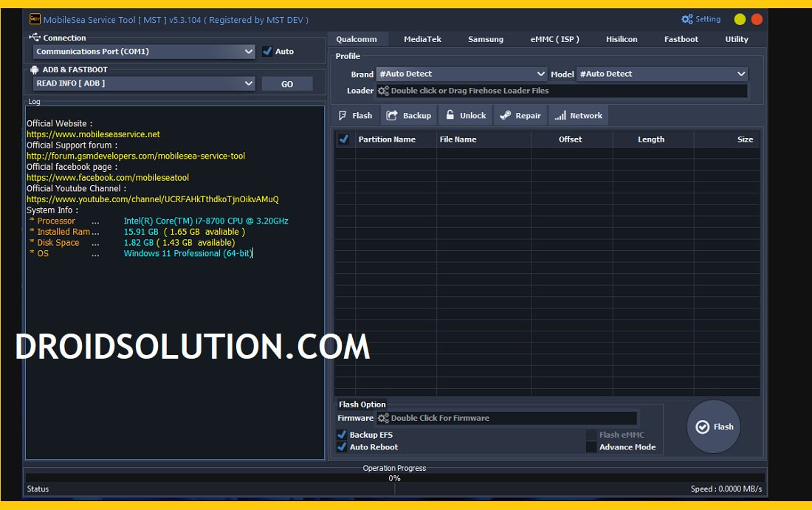The width and height of the screenshot is (812, 510).
Task: Open the facebook.com/mobileseatool link
Action: (x=108, y=178)
